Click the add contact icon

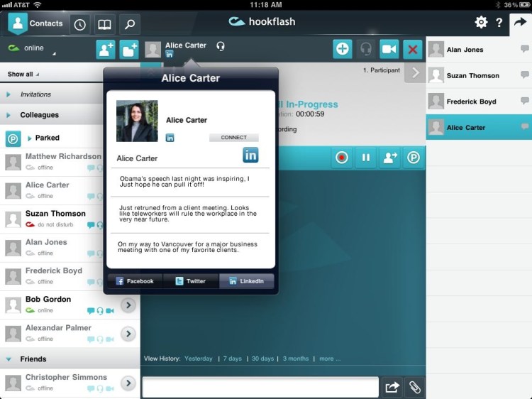coord(106,50)
